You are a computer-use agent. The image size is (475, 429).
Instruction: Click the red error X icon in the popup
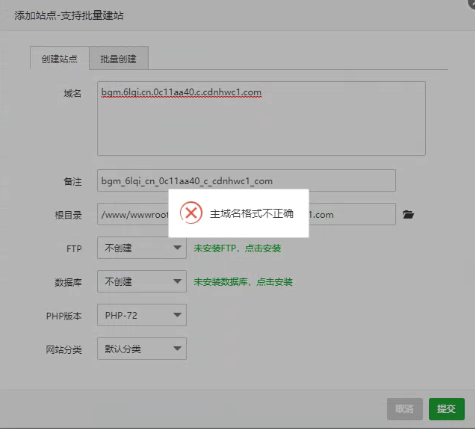tap(191, 213)
